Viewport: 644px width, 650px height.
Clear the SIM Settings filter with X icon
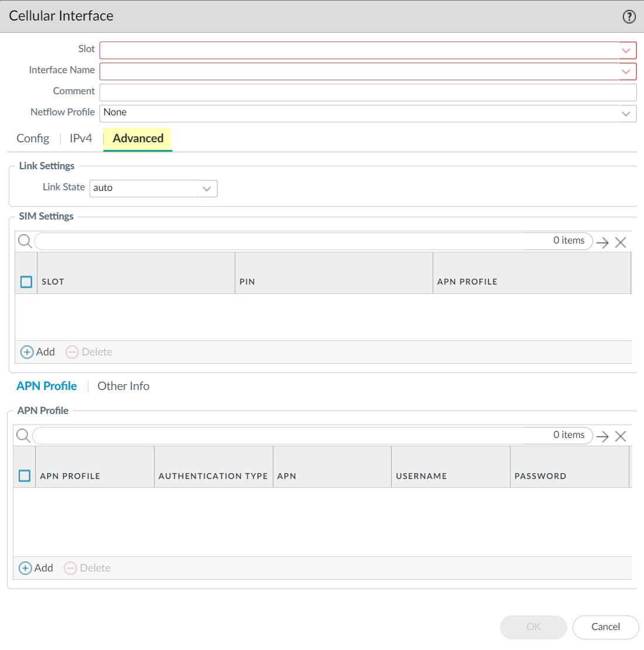click(621, 242)
